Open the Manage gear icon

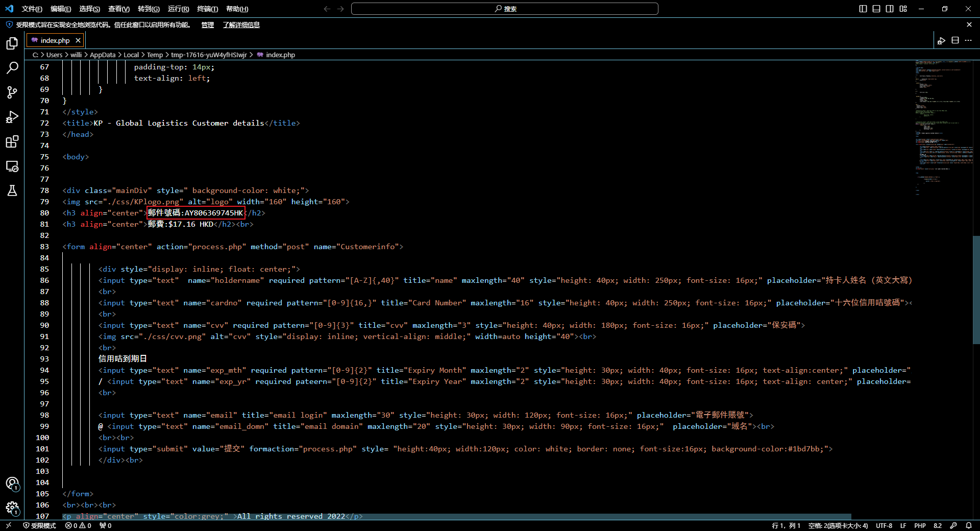click(x=12, y=508)
